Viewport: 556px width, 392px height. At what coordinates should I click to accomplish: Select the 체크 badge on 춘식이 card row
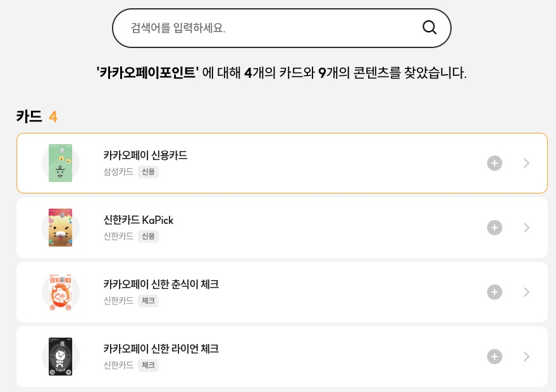148,300
